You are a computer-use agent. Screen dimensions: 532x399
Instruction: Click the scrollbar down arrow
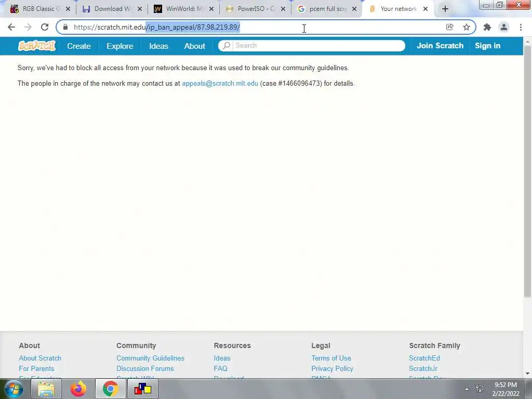[x=528, y=374]
